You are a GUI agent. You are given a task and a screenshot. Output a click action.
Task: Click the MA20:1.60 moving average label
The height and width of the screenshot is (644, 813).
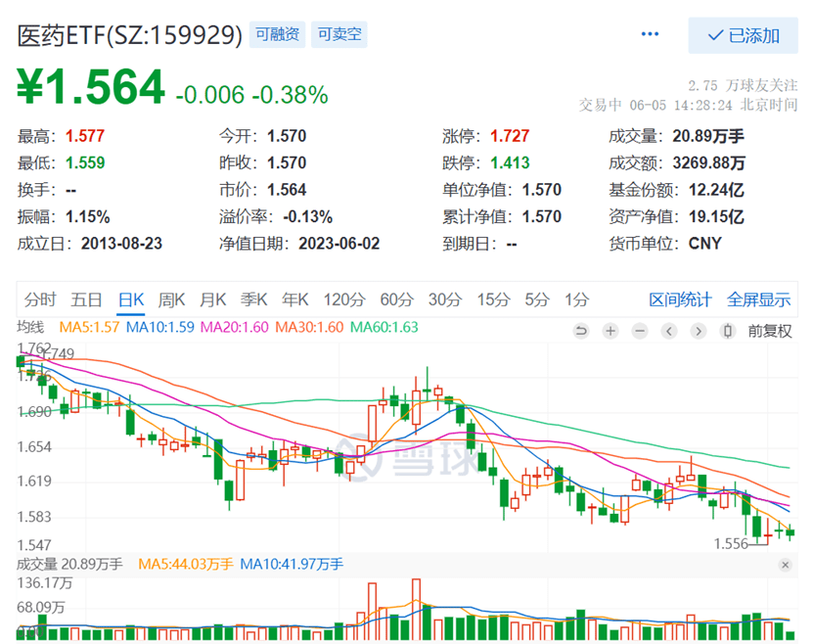235,327
